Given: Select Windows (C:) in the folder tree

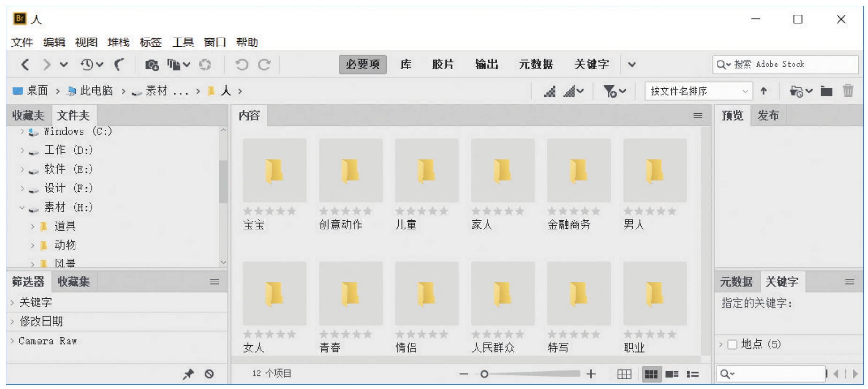Looking at the screenshot, I should tap(78, 131).
